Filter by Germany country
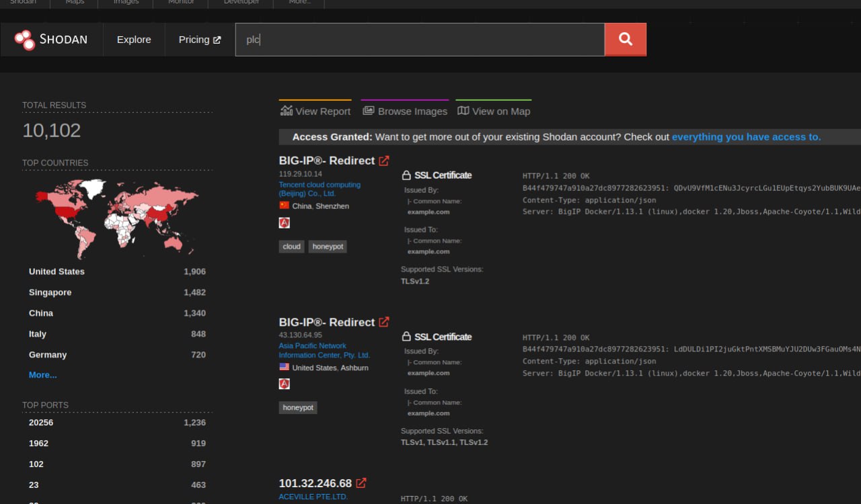Viewport: 861px width, 504px height. pyautogui.click(x=48, y=355)
